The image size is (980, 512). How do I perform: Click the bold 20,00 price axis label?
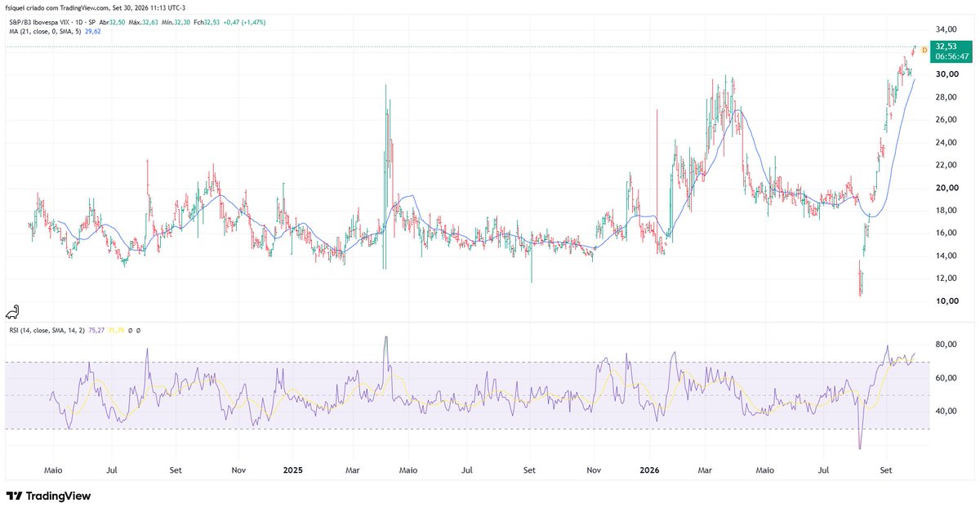(947, 188)
